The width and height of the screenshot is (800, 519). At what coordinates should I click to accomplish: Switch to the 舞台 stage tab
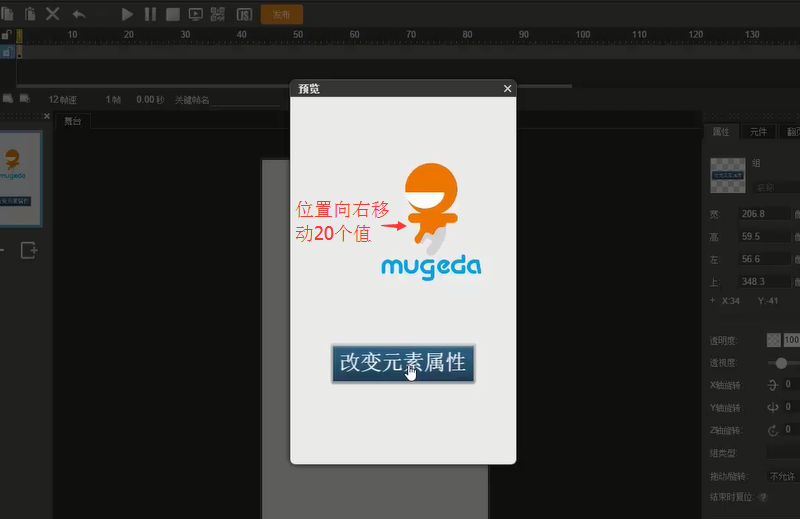pos(73,121)
